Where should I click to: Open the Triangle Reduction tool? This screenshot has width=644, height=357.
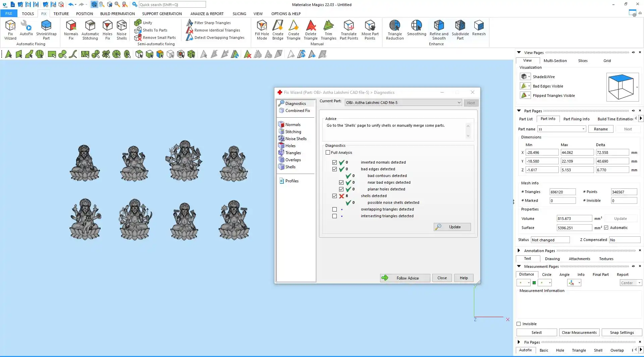point(395,29)
